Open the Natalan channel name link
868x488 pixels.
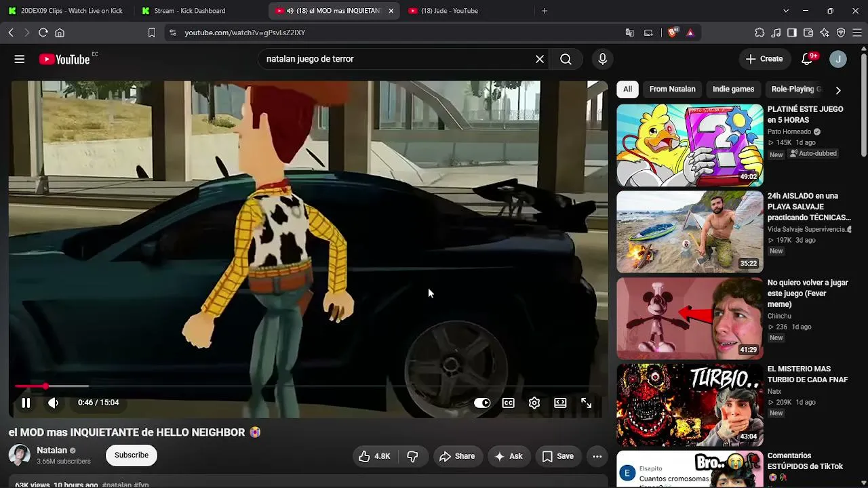coord(52,450)
